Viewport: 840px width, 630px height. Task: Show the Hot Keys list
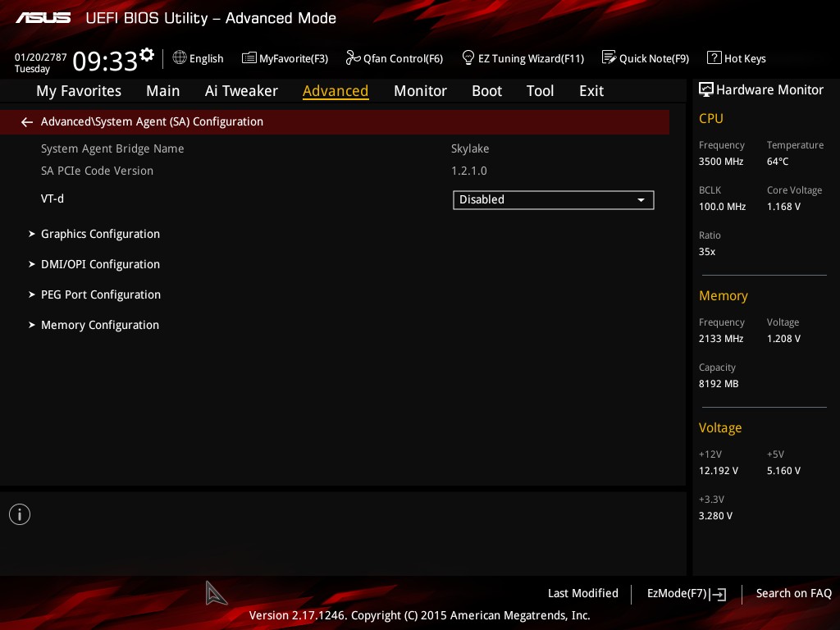pyautogui.click(x=745, y=58)
